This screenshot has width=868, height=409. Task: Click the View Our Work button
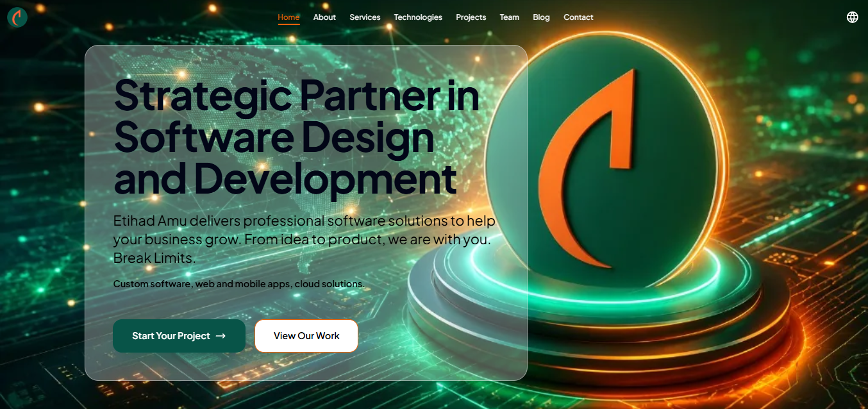[306, 336]
